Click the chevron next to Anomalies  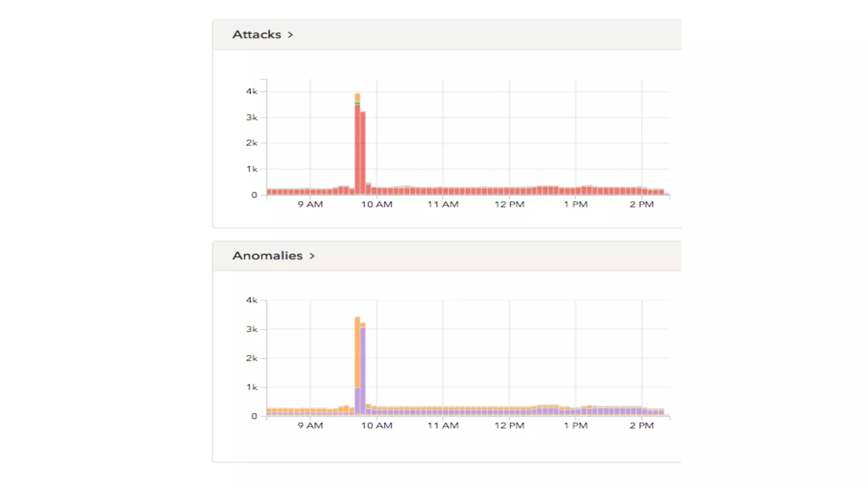pyautogui.click(x=312, y=256)
